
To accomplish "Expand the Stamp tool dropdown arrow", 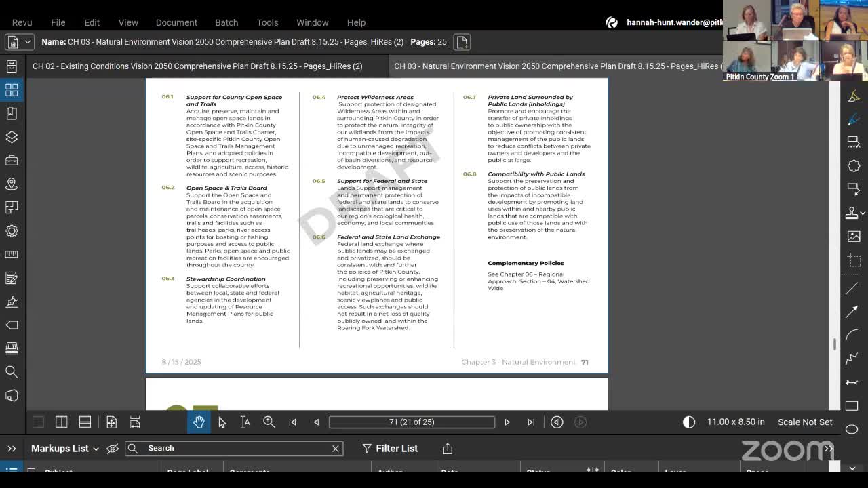I will pyautogui.click(x=863, y=213).
